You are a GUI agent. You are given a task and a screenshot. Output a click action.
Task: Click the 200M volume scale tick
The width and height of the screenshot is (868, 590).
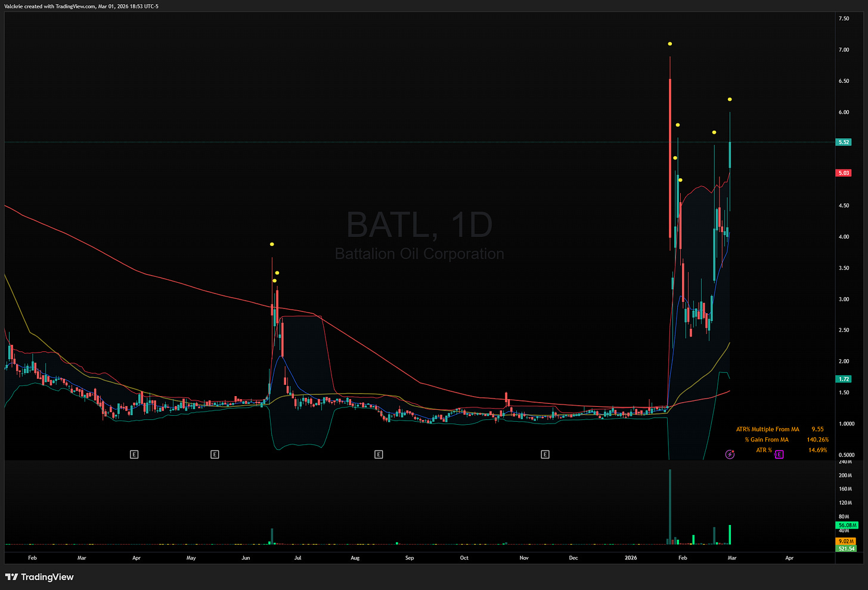(x=845, y=475)
